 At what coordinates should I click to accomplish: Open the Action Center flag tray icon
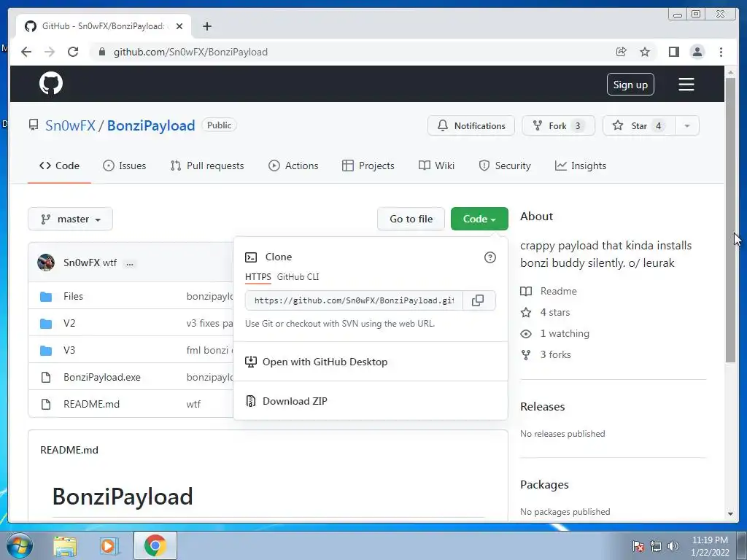click(638, 546)
